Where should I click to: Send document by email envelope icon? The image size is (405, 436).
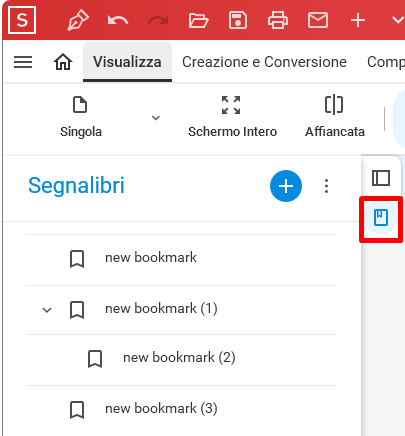(x=318, y=20)
